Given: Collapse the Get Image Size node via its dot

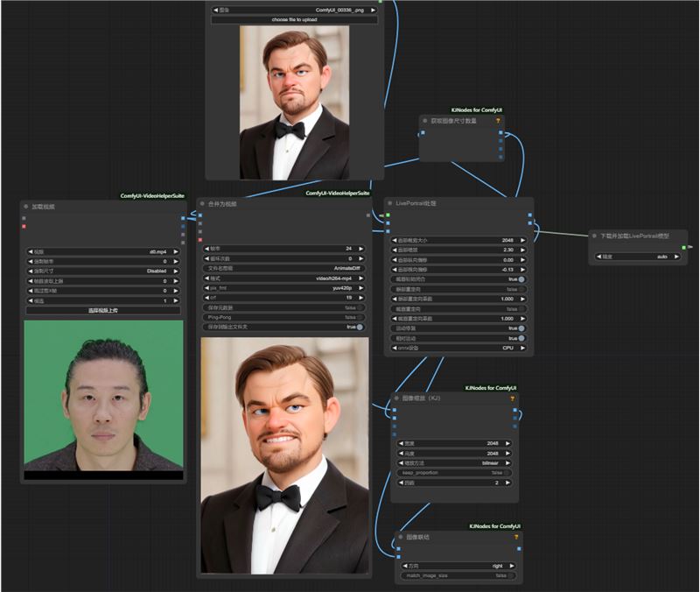Looking at the screenshot, I should coord(425,121).
